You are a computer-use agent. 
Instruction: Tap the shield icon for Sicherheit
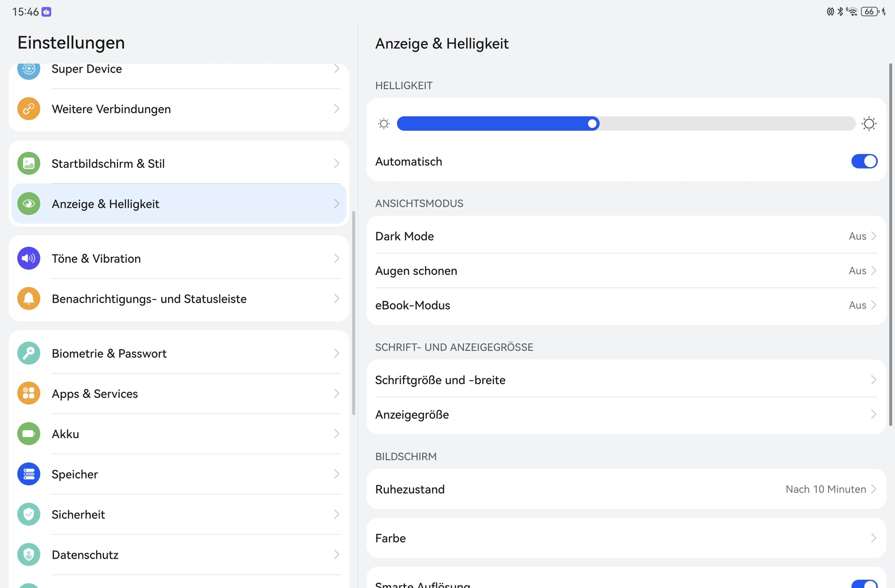(28, 514)
